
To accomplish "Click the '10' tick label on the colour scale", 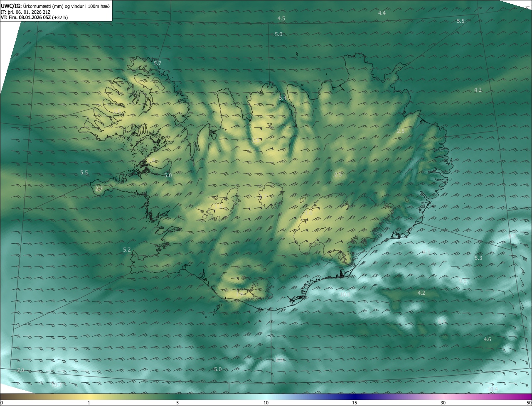I will pos(266,403).
